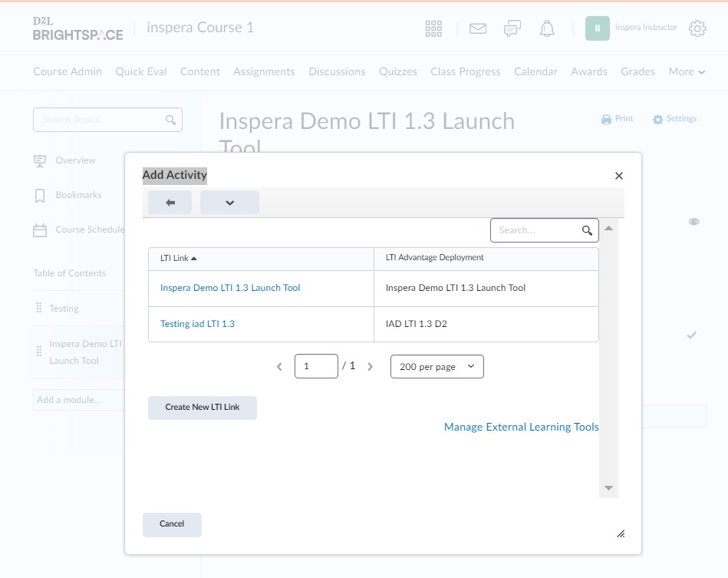
Task: Go to the previous page arrow
Action: [279, 367]
